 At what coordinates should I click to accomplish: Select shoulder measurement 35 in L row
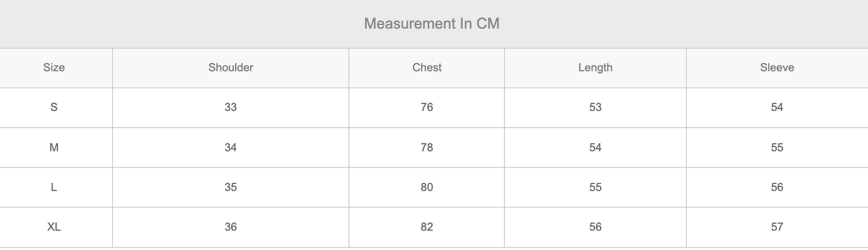(x=231, y=187)
